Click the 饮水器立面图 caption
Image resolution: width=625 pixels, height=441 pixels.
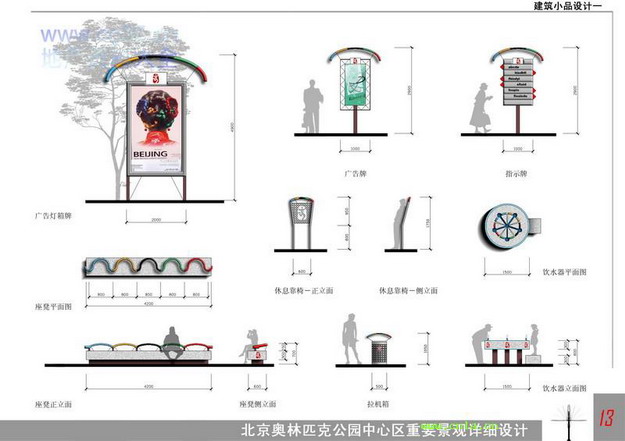click(x=564, y=388)
